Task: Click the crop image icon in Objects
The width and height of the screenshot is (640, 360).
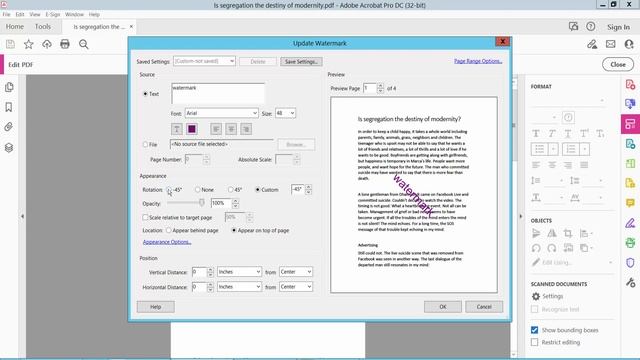Action: click(x=568, y=233)
